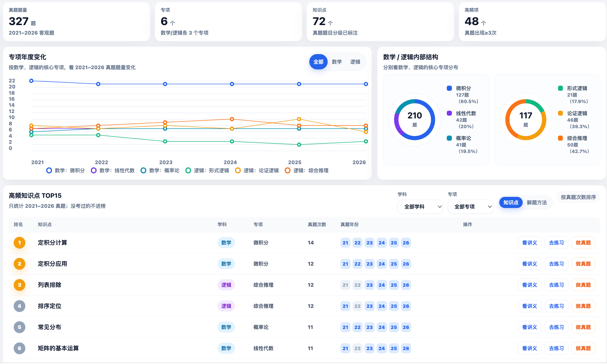Screen dimensions: 607x364
Task: Click 去练习 for 常见分布
Action: coord(556,327)
